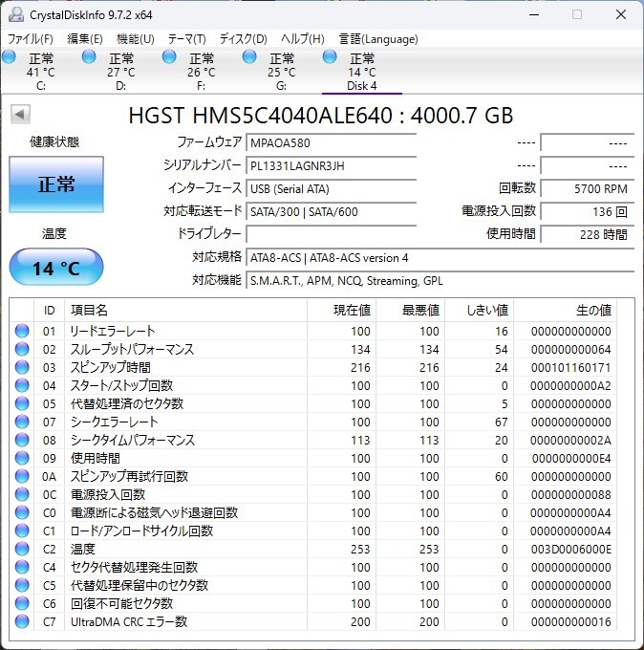Open the ファイル(F) menu
Viewport: 644px width, 650px height.
point(31,39)
